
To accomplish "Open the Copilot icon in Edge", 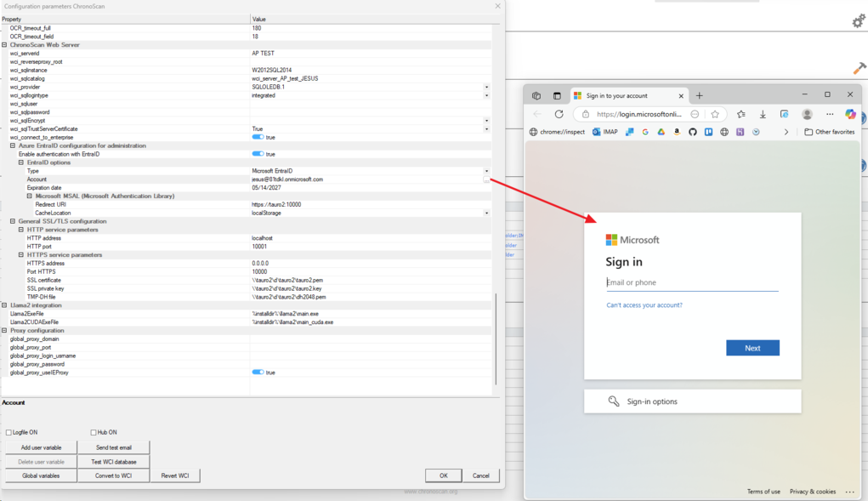I will tap(850, 114).
